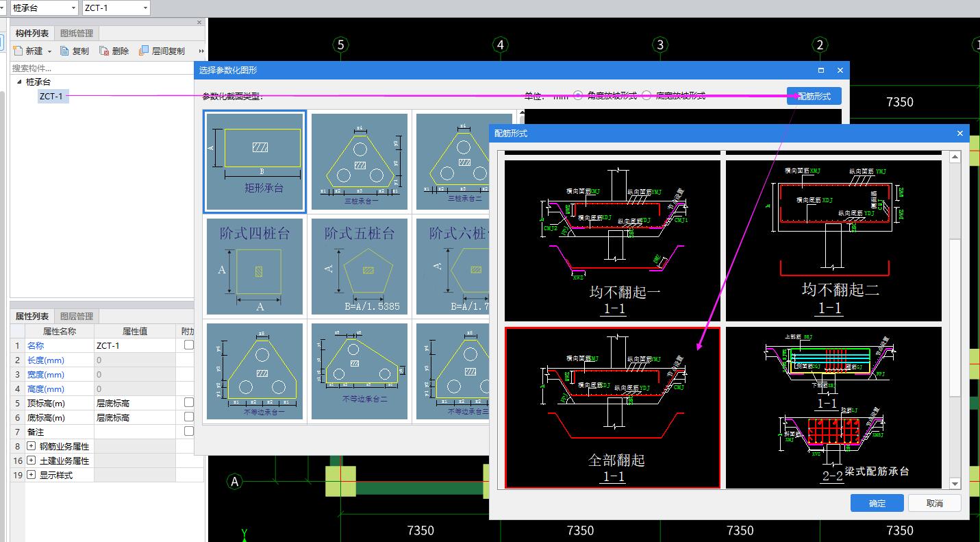
Task: Open the toolbar overflow chevron after 层间复制
Action: 201,51
